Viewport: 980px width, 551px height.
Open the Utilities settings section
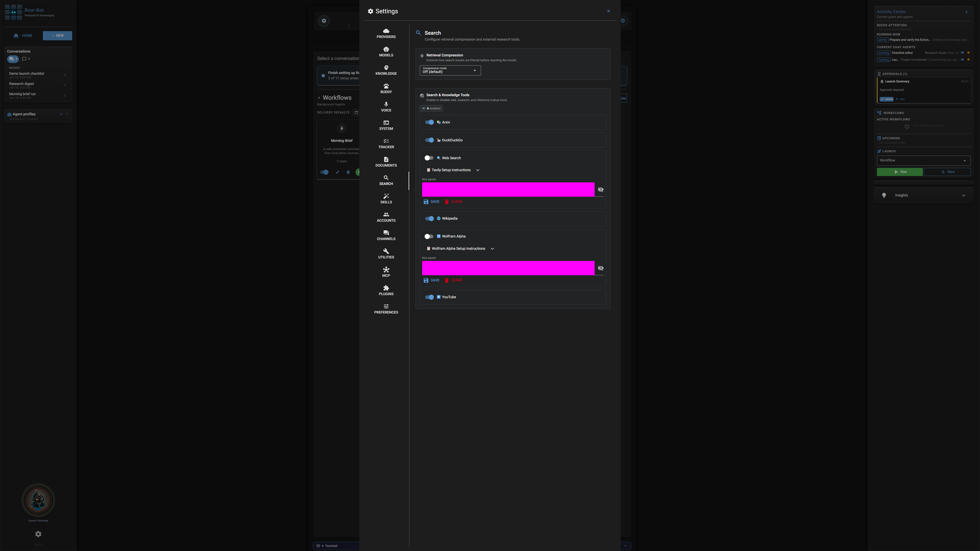click(386, 254)
